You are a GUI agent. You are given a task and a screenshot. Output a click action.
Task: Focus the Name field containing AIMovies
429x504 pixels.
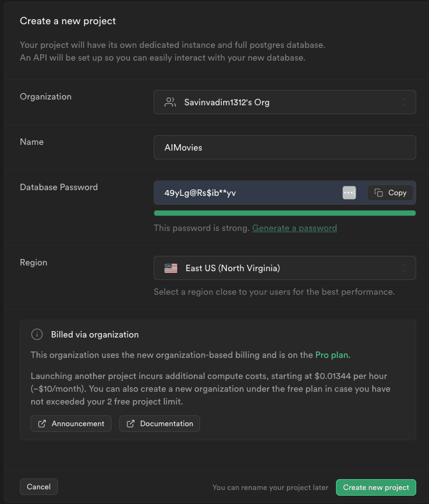(284, 147)
